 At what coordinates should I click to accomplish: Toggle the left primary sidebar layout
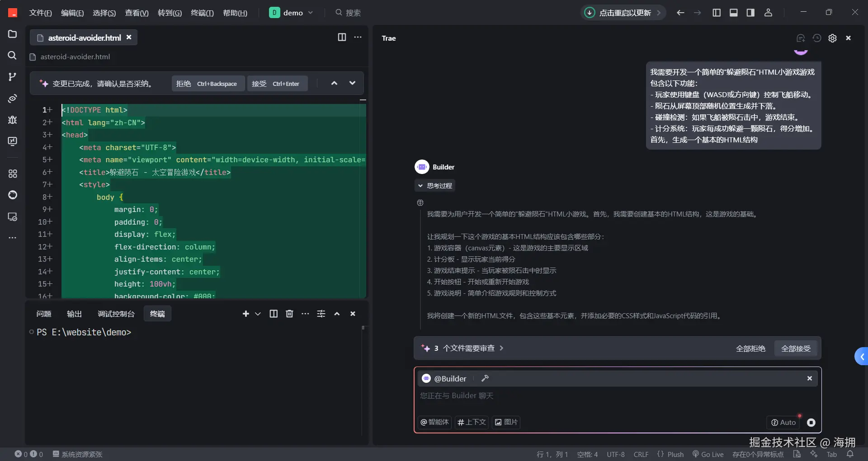[717, 13]
